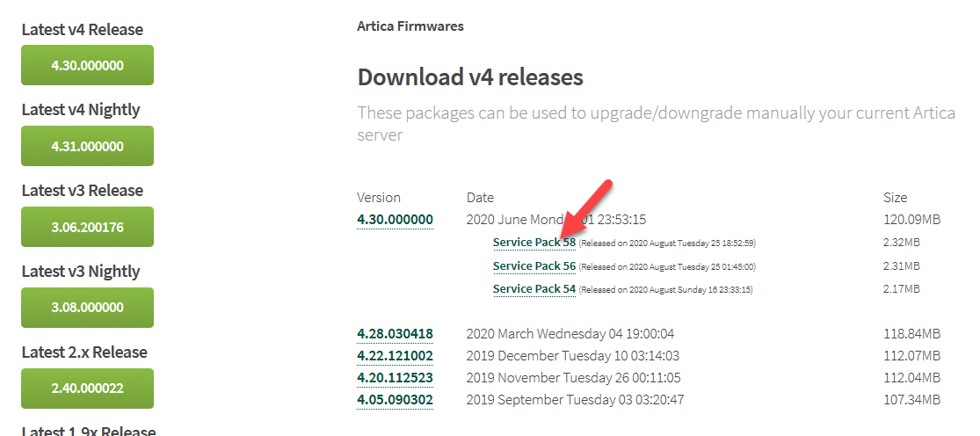Open the 4.28.030418 version link

click(395, 334)
